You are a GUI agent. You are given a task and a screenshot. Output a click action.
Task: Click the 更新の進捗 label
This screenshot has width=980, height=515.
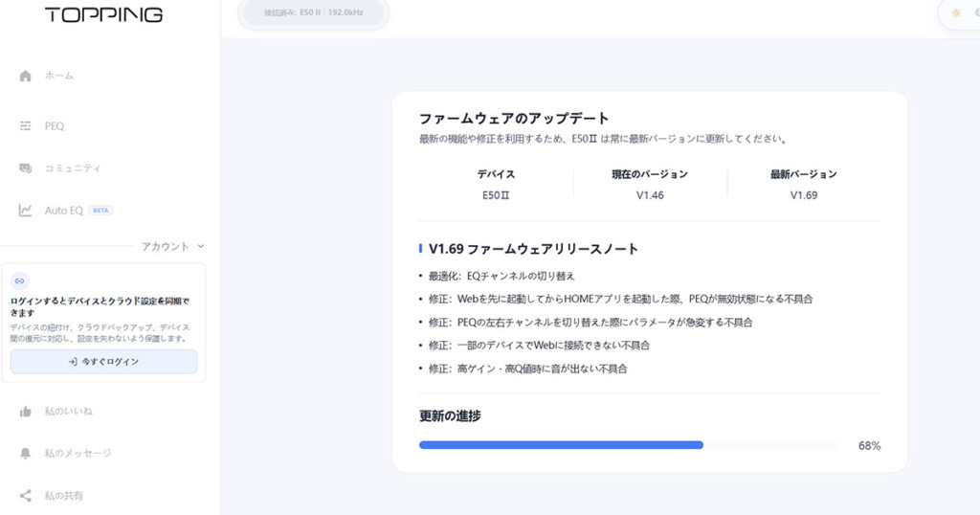point(450,415)
